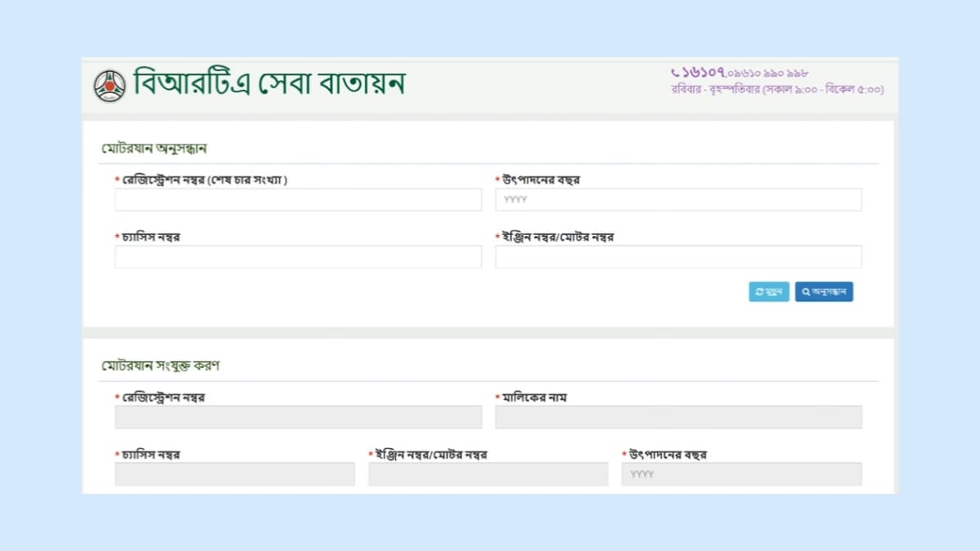Viewport: 980px width, 551px height.
Task: Click the মোটরযান অনুসন্ধান section heading
Action: (x=154, y=148)
